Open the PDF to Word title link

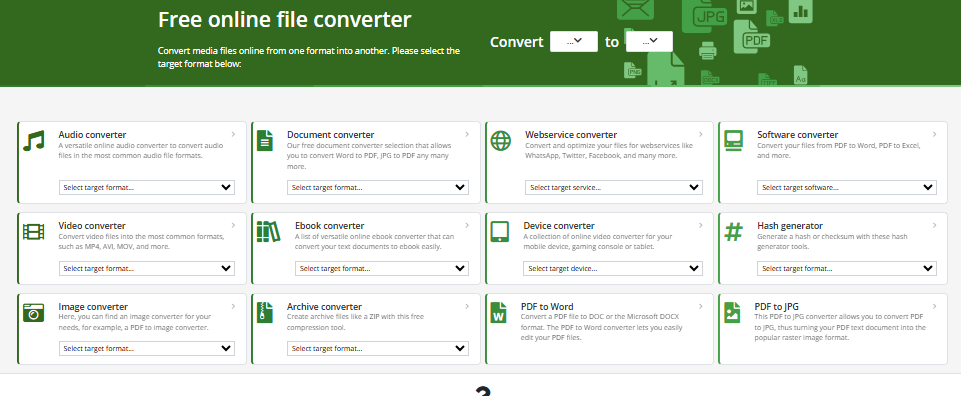pos(547,307)
